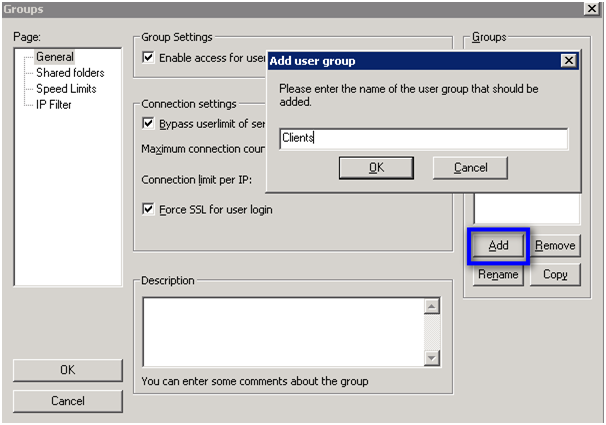The image size is (606, 425).
Task: Toggle Enable access for user checkbox
Action: pos(148,58)
